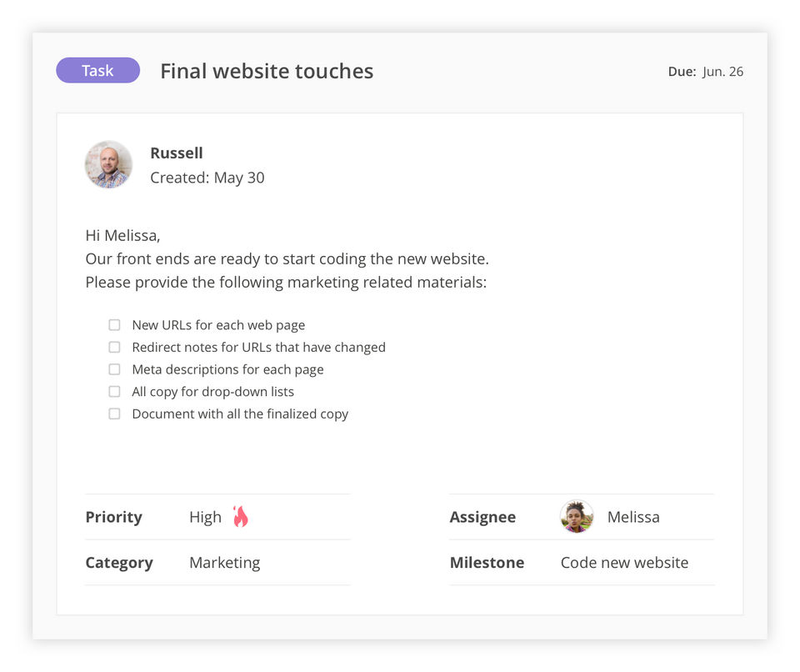Open the Milestone value Code new website
The image size is (800, 672).
[x=624, y=563]
